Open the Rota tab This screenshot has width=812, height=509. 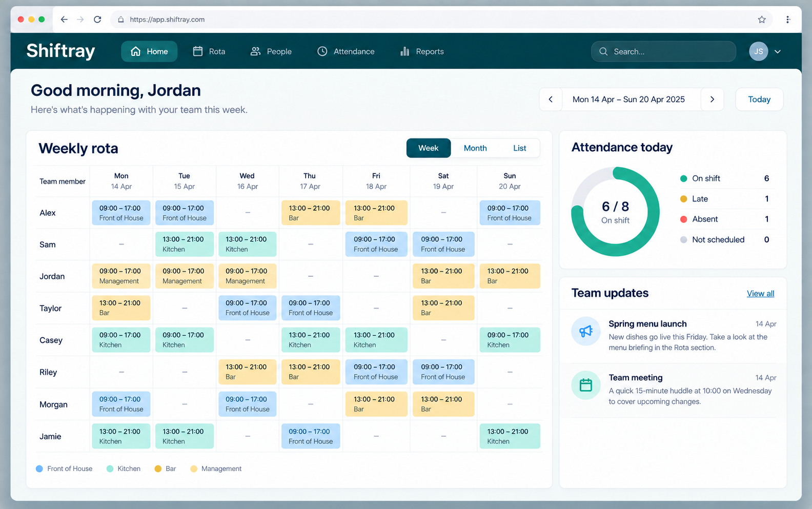pyautogui.click(x=209, y=51)
